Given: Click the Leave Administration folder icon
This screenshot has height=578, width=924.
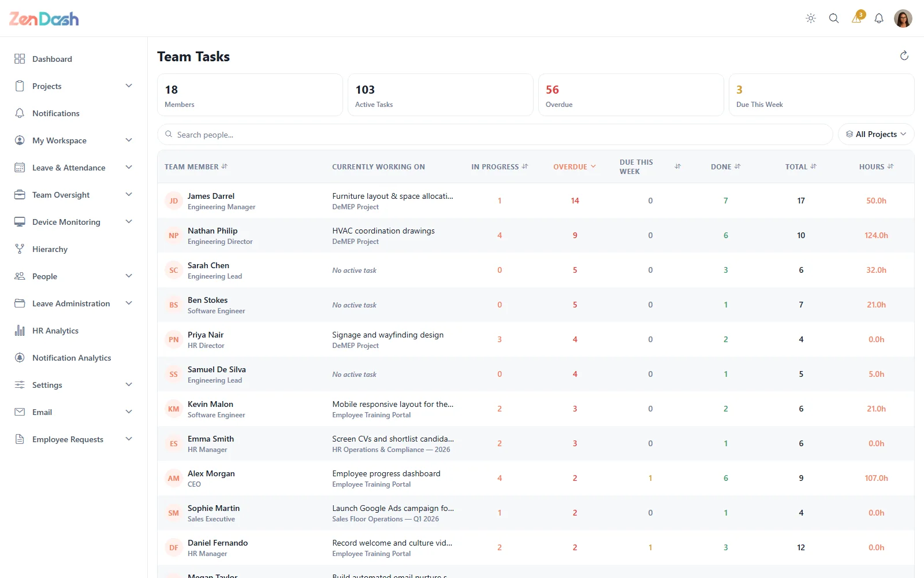Looking at the screenshot, I should click(x=20, y=303).
